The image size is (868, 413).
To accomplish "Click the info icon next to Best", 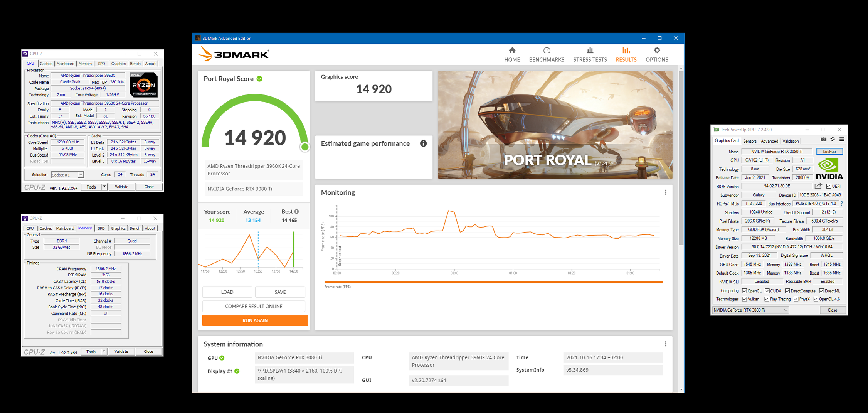I will pos(297,211).
